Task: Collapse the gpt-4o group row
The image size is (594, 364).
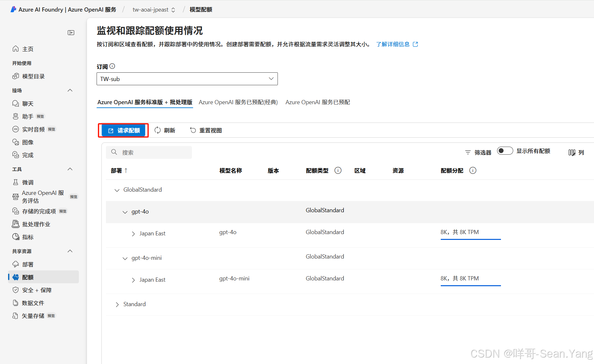Action: [125, 212]
